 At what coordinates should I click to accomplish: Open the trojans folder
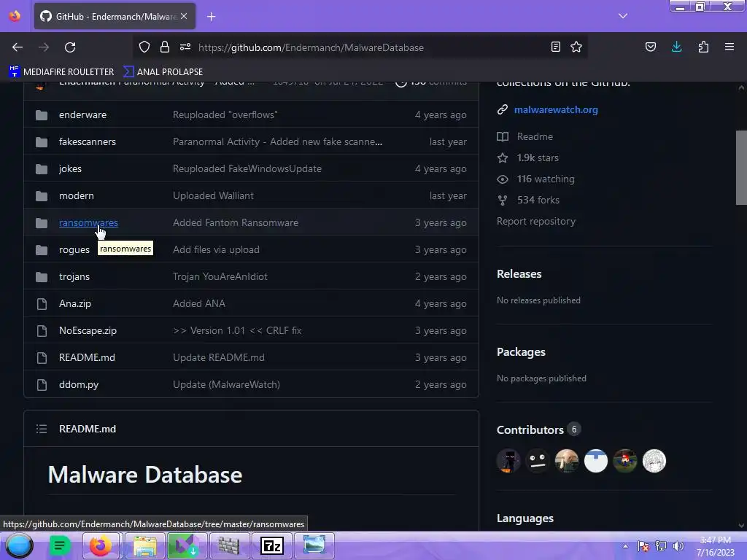tap(74, 276)
